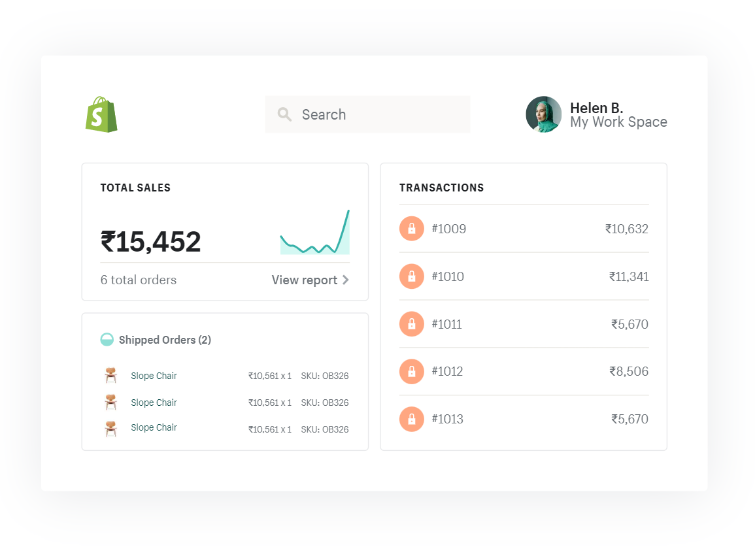Focus the Search input field
755x560 pixels.
point(379,114)
